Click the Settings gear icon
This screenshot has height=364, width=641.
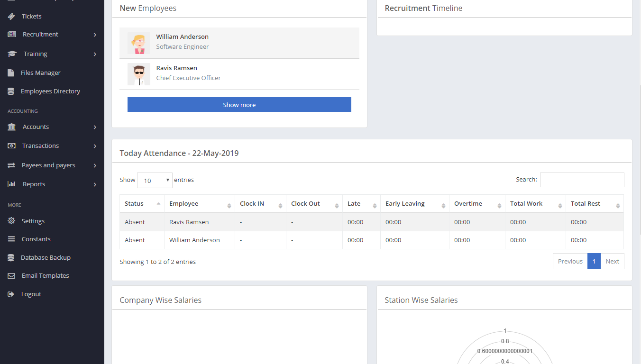click(11, 221)
